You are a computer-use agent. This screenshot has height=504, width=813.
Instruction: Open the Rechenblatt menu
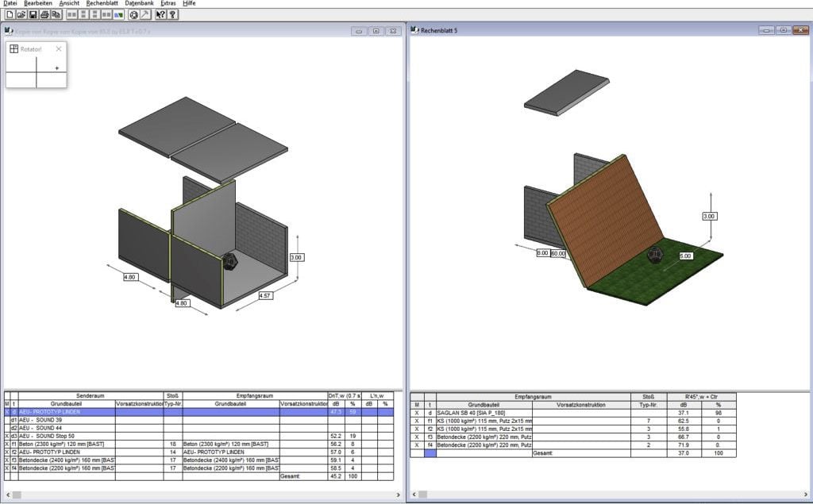[x=100, y=3]
